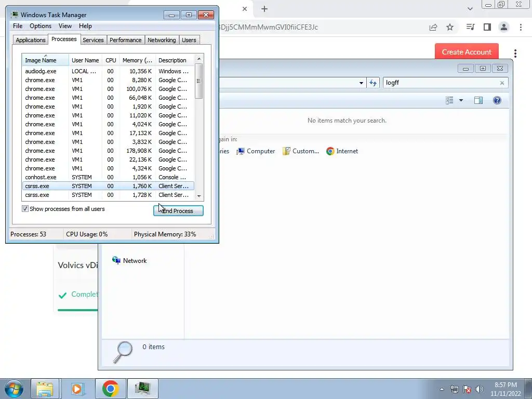This screenshot has height=399, width=532.
Task: Sort processes by Memory column header
Action: [x=137, y=60]
